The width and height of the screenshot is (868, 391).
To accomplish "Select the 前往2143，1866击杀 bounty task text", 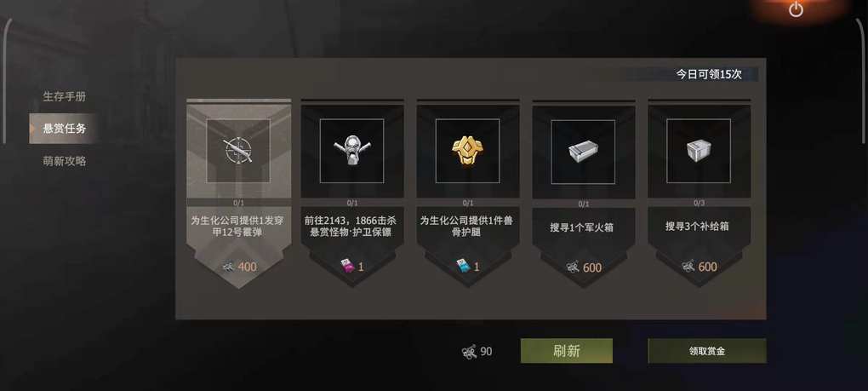I will pos(351,221).
